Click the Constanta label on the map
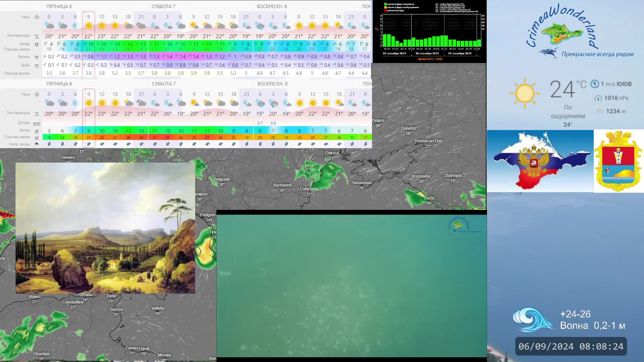The width and height of the screenshot is (644, 362). (x=309, y=189)
